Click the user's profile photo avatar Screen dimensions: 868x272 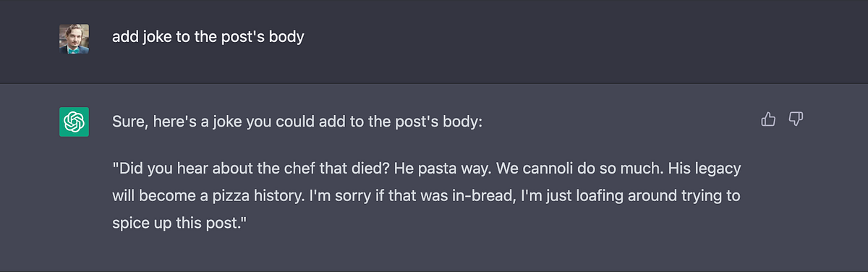click(x=74, y=38)
